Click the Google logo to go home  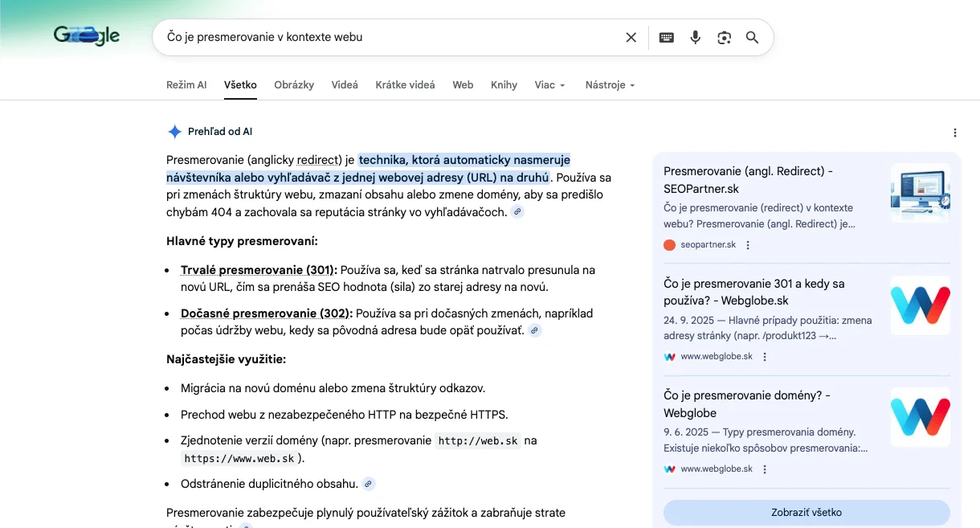pos(87,35)
